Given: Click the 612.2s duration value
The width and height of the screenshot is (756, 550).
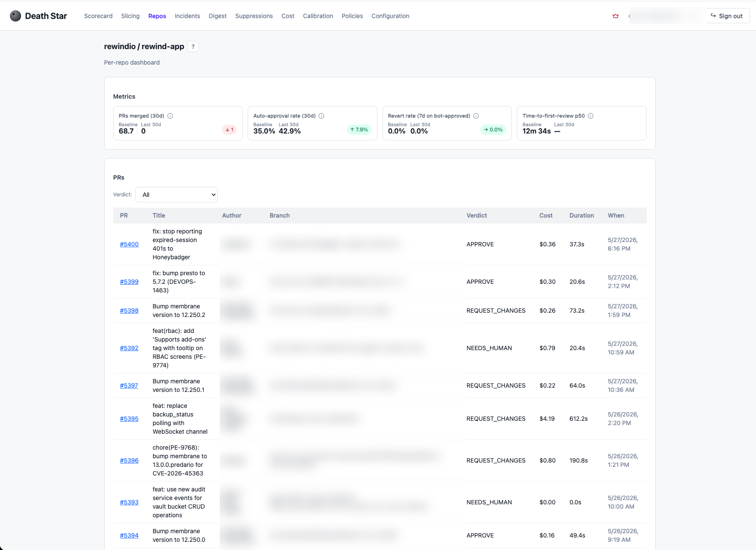Looking at the screenshot, I should click(579, 419).
